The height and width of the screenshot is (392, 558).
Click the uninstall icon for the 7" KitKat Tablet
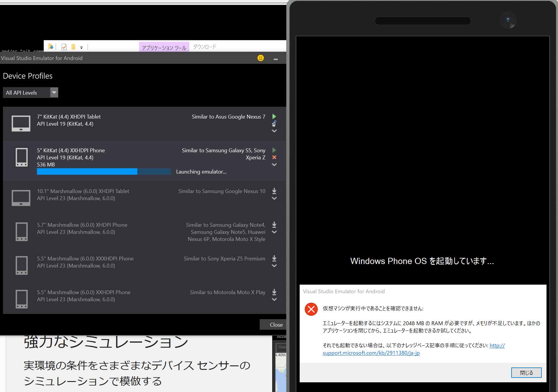[274, 124]
